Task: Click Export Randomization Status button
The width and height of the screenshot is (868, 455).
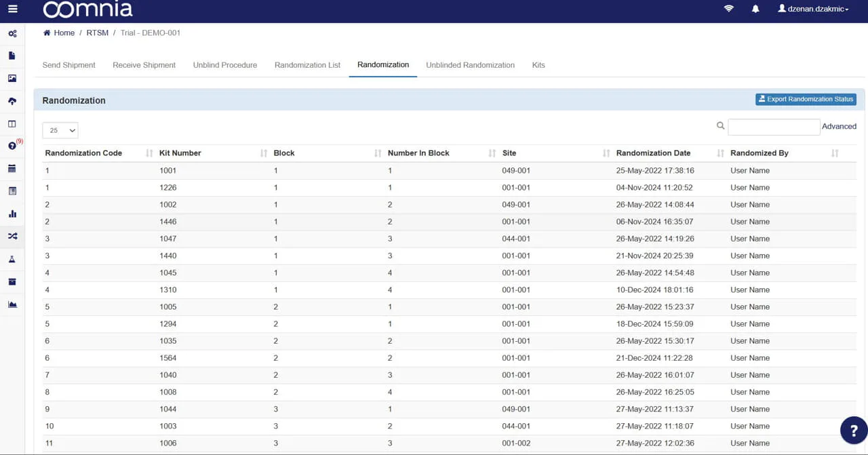Action: coord(806,99)
